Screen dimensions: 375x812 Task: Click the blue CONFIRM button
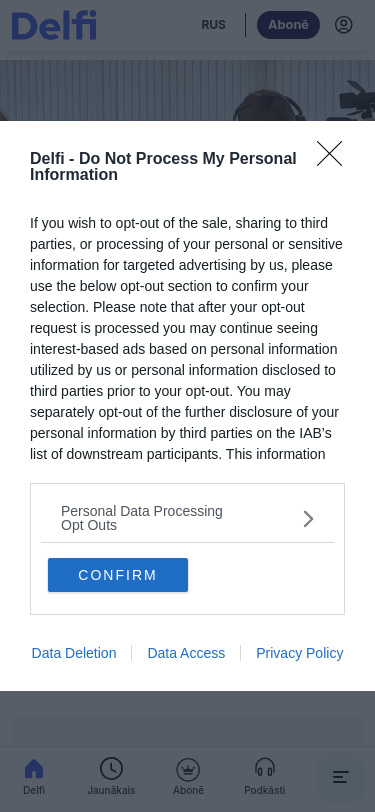click(118, 575)
